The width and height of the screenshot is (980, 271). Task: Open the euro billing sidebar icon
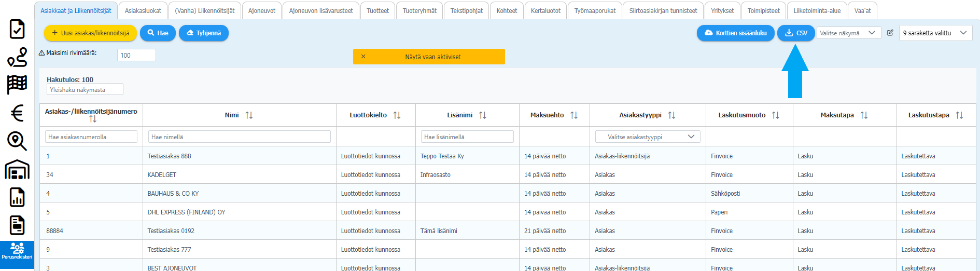tap(17, 113)
